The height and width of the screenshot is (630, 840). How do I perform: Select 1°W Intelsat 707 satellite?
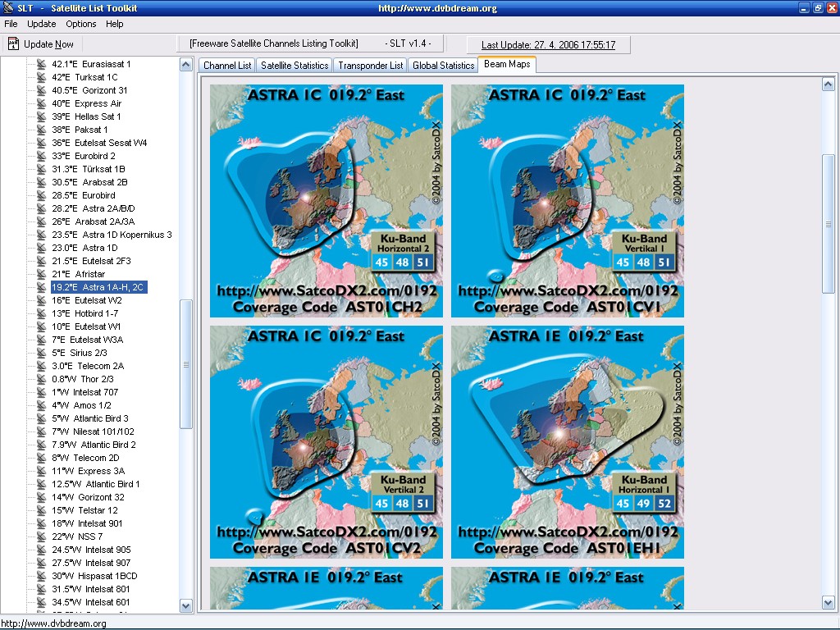coord(85,392)
